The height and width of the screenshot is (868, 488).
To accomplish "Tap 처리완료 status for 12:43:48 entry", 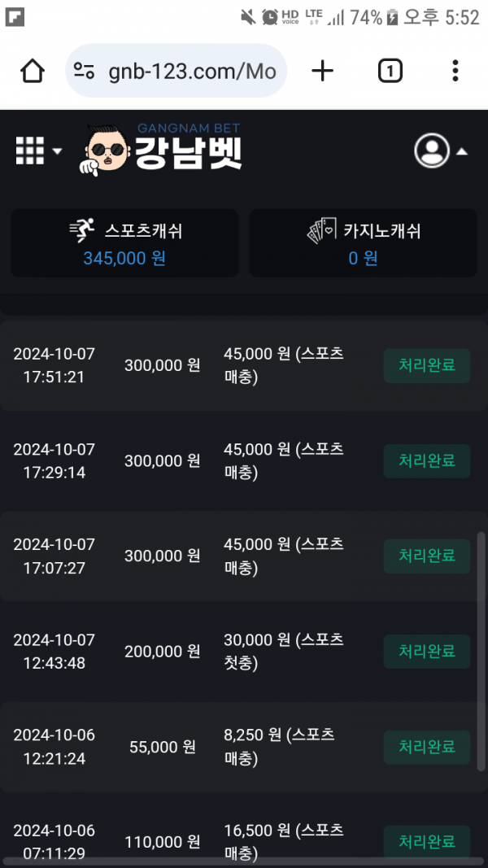I will coord(427,652).
